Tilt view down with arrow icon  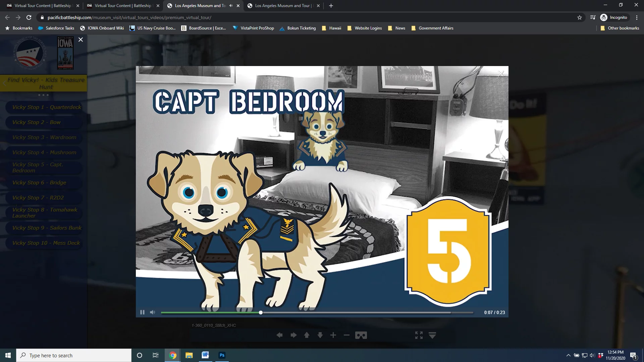point(320,335)
